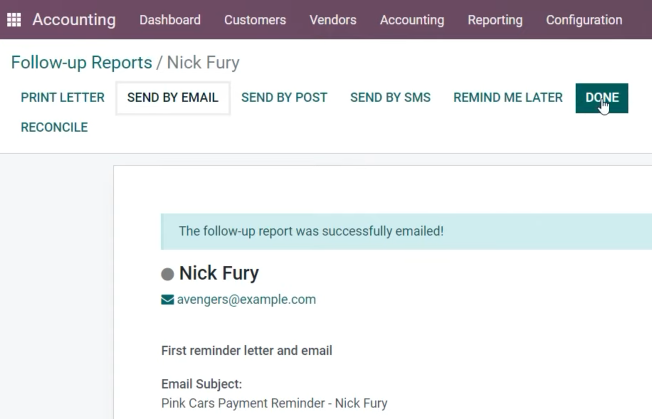The width and height of the screenshot is (652, 419).
Task: Open the Configuration menu
Action: (x=584, y=20)
